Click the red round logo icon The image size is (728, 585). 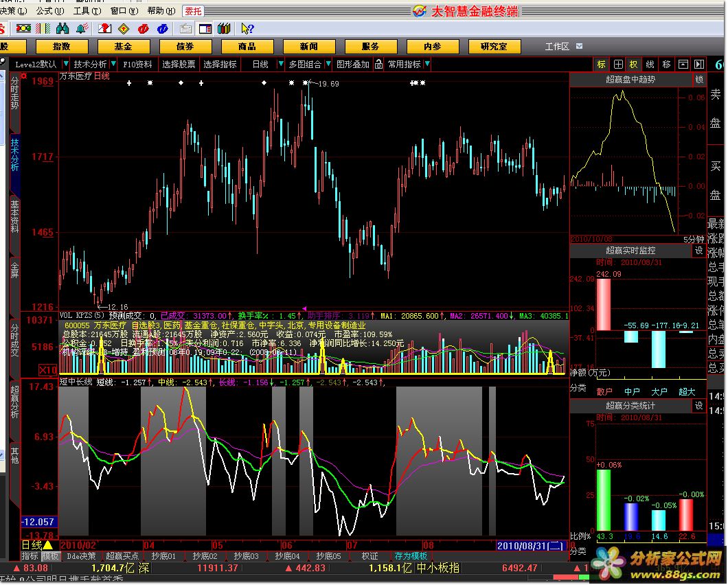click(x=143, y=29)
